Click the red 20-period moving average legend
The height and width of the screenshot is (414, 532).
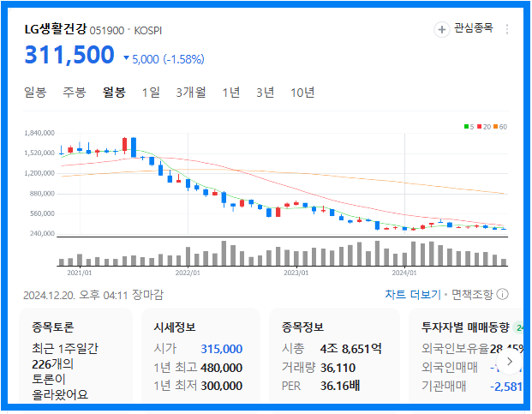[x=484, y=127]
